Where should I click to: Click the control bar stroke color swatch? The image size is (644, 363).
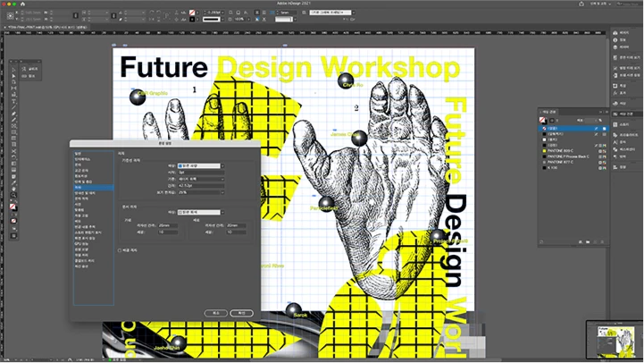click(x=192, y=20)
